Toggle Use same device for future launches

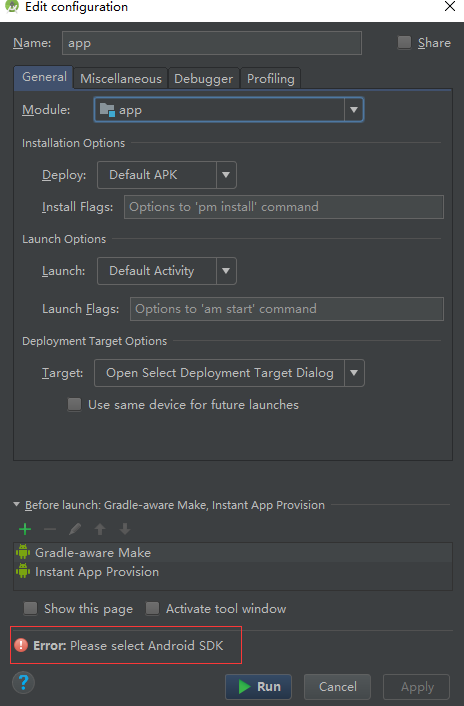pos(74,404)
